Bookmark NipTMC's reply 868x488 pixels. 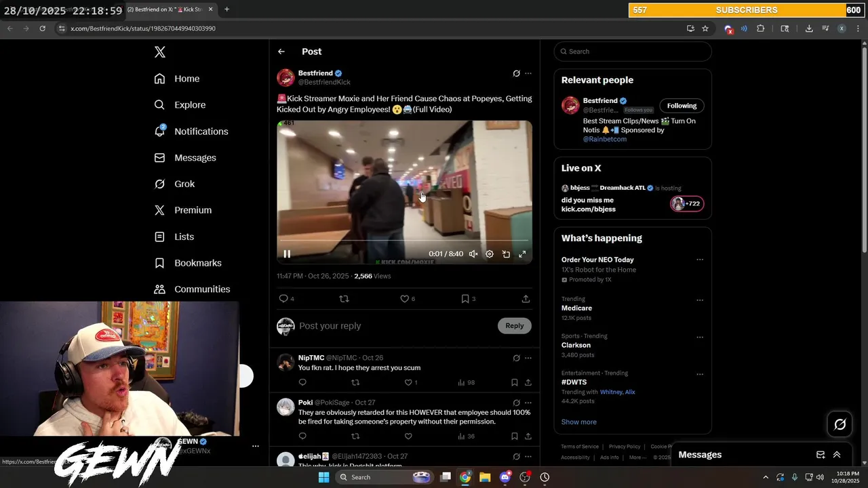515,383
